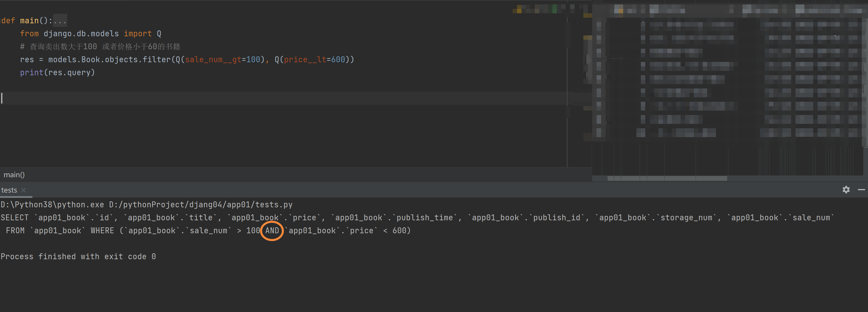Open the Run panel settings gear
This screenshot has height=312, width=868.
(x=846, y=190)
